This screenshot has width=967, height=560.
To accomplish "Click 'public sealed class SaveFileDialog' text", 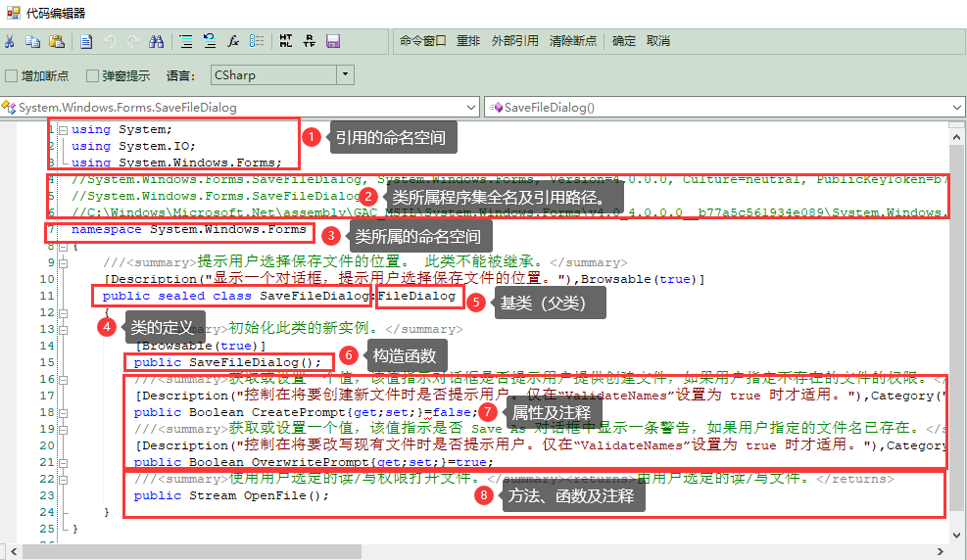I will [x=235, y=297].
